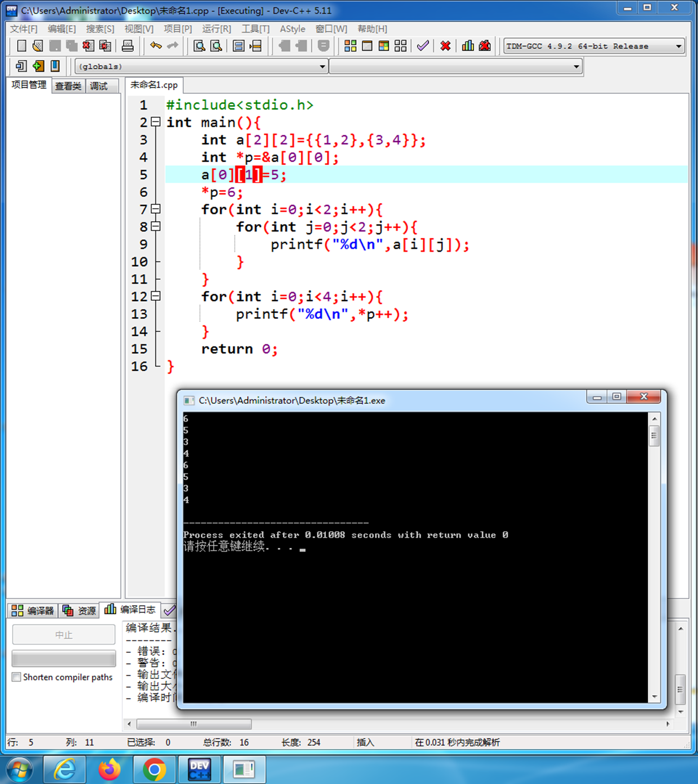Click the Save All toolbar icon

72,46
